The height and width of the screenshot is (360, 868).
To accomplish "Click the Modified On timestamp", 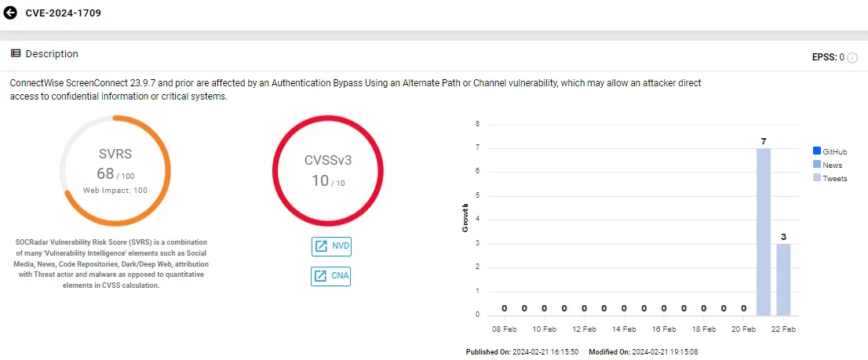I will coord(644,351).
